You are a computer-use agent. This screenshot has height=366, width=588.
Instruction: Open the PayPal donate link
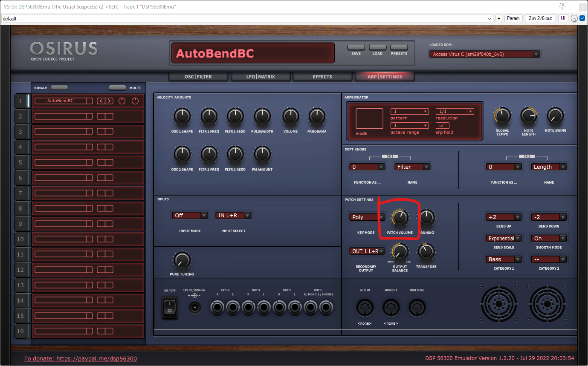pos(81,359)
